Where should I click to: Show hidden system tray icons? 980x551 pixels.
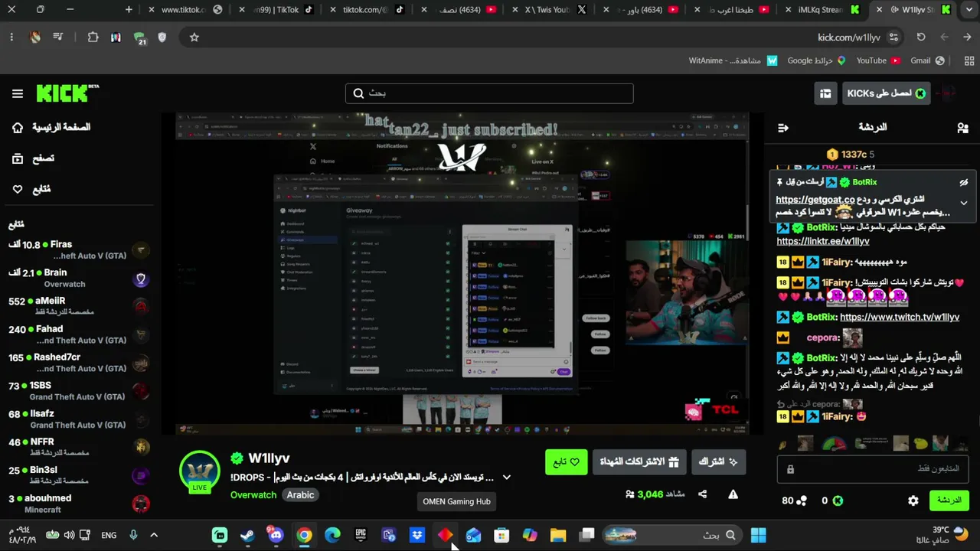coord(154,535)
